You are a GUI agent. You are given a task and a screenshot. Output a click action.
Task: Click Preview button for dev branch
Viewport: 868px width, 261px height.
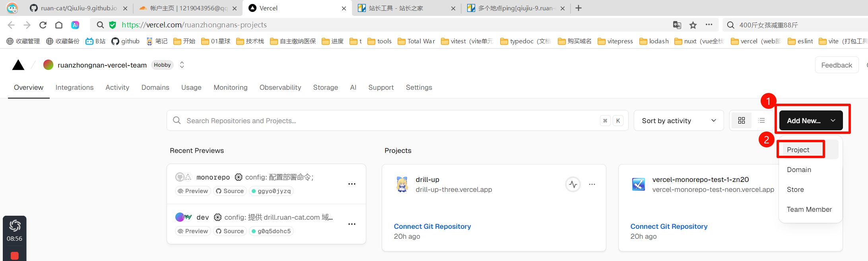[x=193, y=231]
